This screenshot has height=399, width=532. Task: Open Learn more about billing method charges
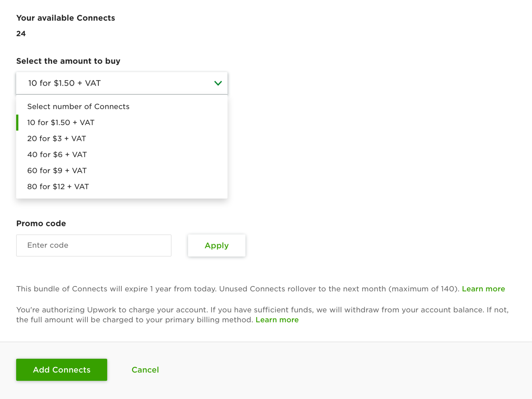tap(277, 320)
